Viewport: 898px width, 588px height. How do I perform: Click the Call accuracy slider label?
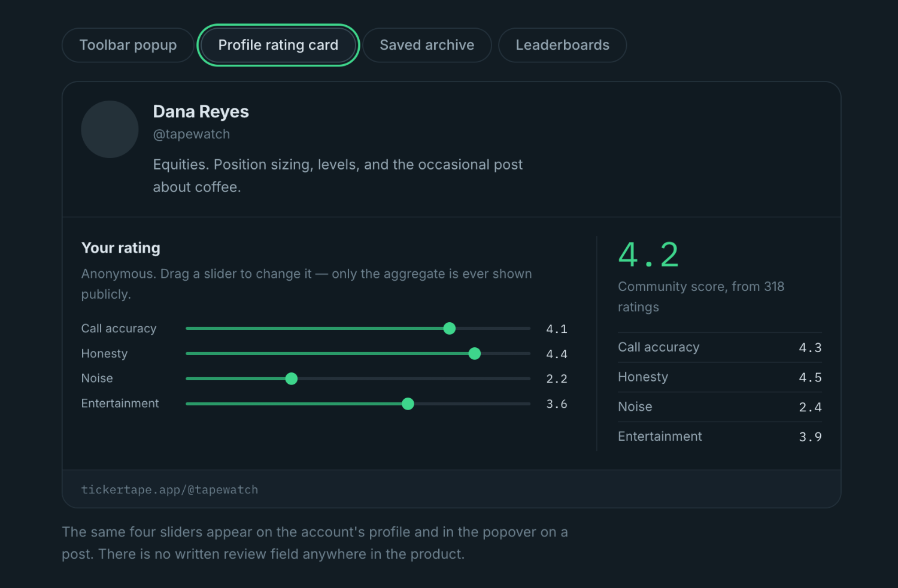119,328
